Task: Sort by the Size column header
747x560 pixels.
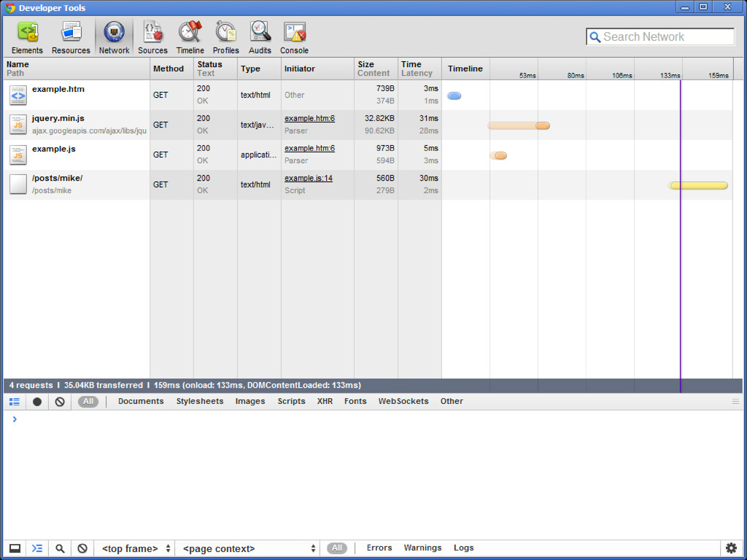Action: click(x=376, y=69)
